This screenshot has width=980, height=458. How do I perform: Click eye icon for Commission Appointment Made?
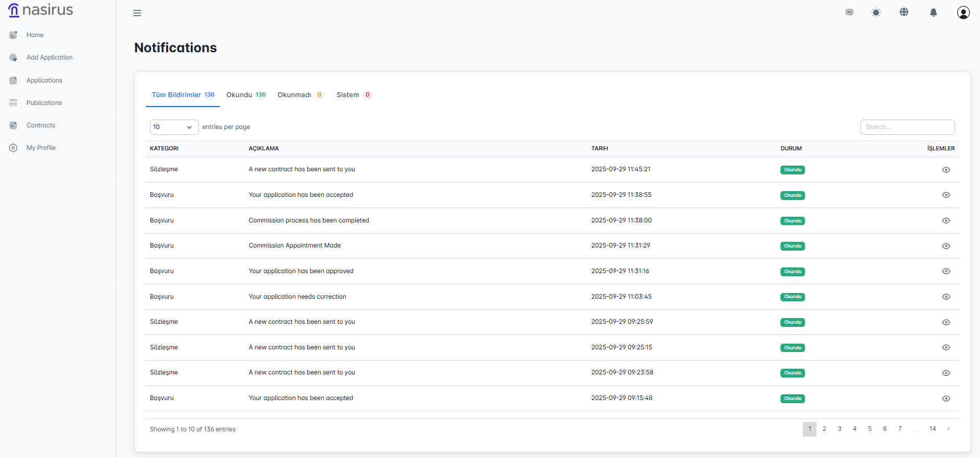[946, 246]
